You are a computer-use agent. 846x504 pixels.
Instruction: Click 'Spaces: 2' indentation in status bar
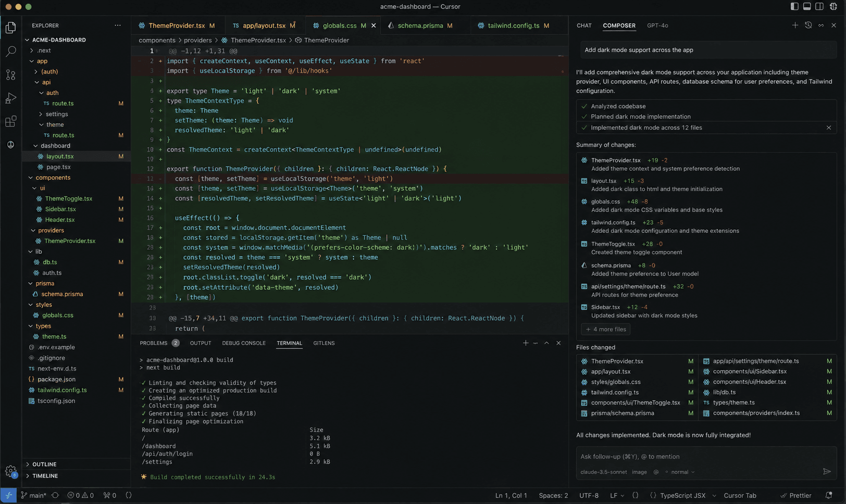(553, 495)
